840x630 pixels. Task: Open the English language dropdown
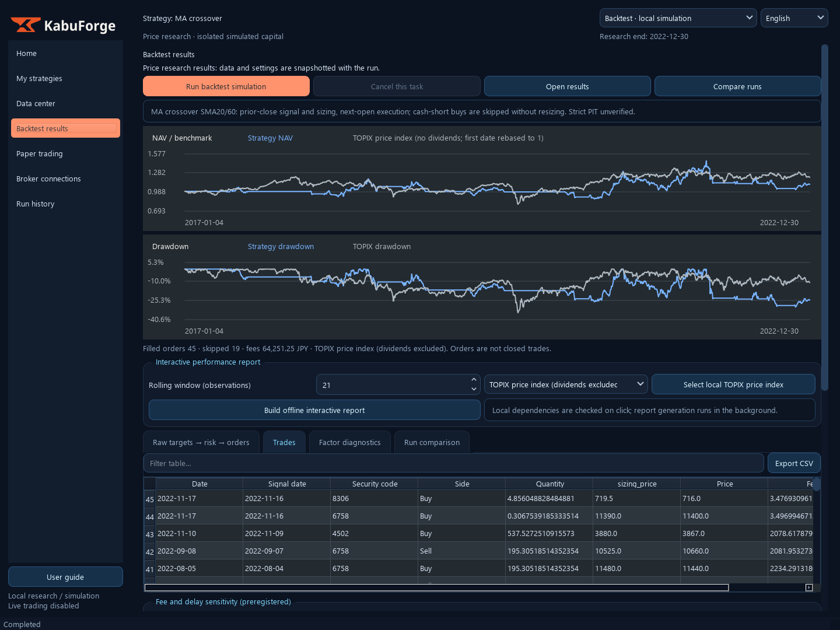[794, 18]
